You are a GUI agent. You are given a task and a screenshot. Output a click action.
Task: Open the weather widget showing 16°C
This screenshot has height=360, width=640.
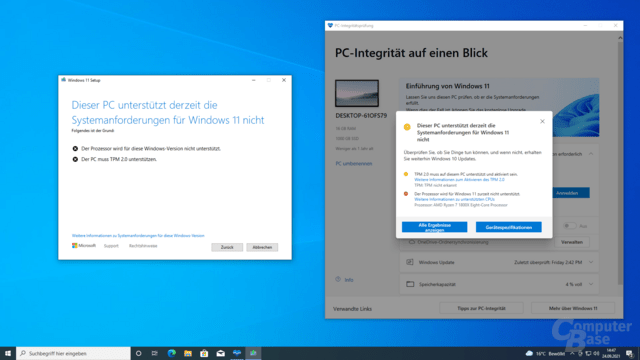coord(545,353)
